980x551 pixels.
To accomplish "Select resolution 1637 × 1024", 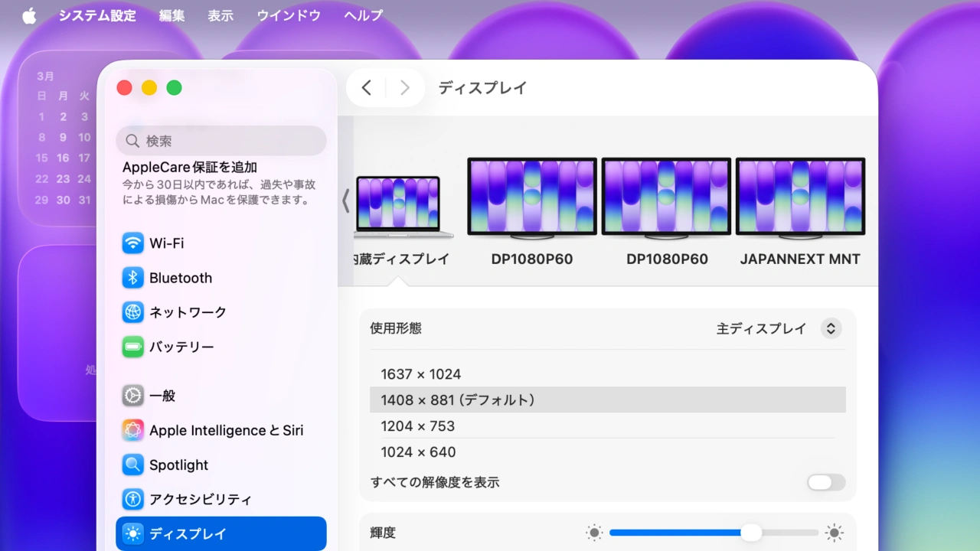I will [x=421, y=374].
